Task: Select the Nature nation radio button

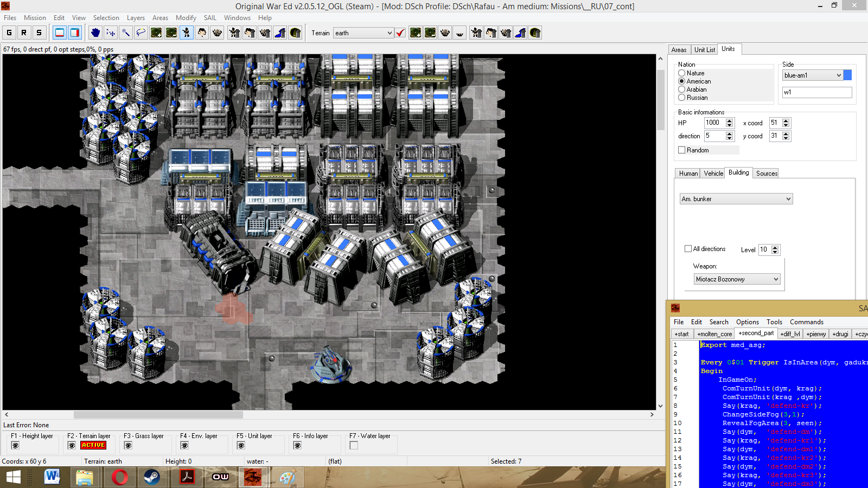Action: point(681,73)
